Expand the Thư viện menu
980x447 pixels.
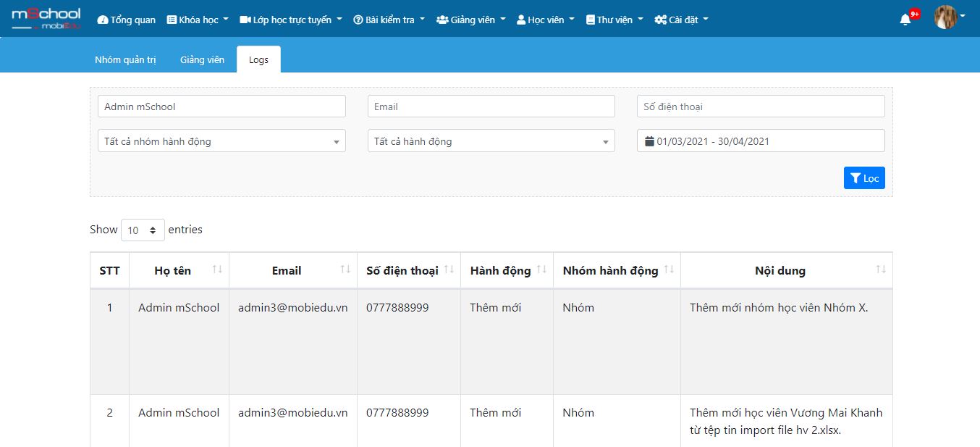614,20
